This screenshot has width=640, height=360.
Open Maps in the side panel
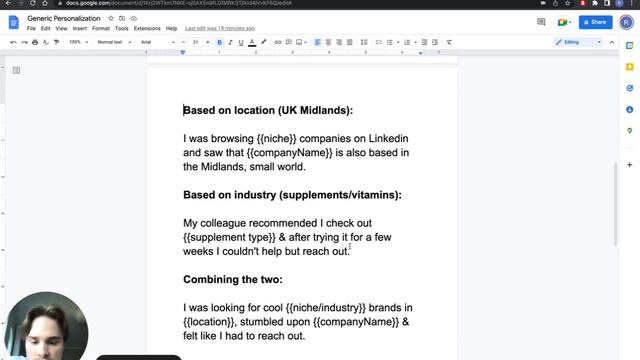tap(630, 131)
